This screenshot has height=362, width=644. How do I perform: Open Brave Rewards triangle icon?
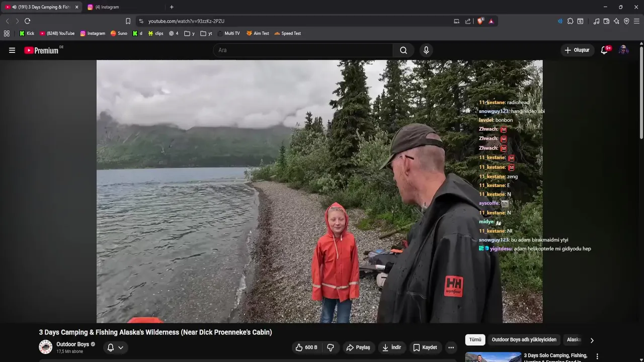coord(491,21)
